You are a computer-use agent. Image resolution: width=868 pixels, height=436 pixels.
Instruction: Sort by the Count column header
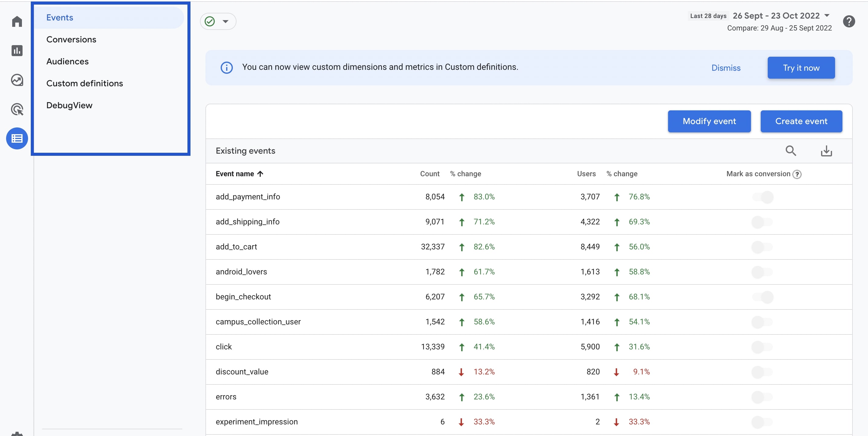point(430,174)
